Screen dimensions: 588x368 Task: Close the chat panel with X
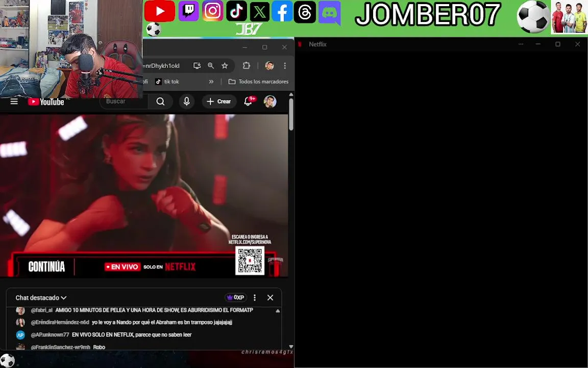[x=270, y=297]
